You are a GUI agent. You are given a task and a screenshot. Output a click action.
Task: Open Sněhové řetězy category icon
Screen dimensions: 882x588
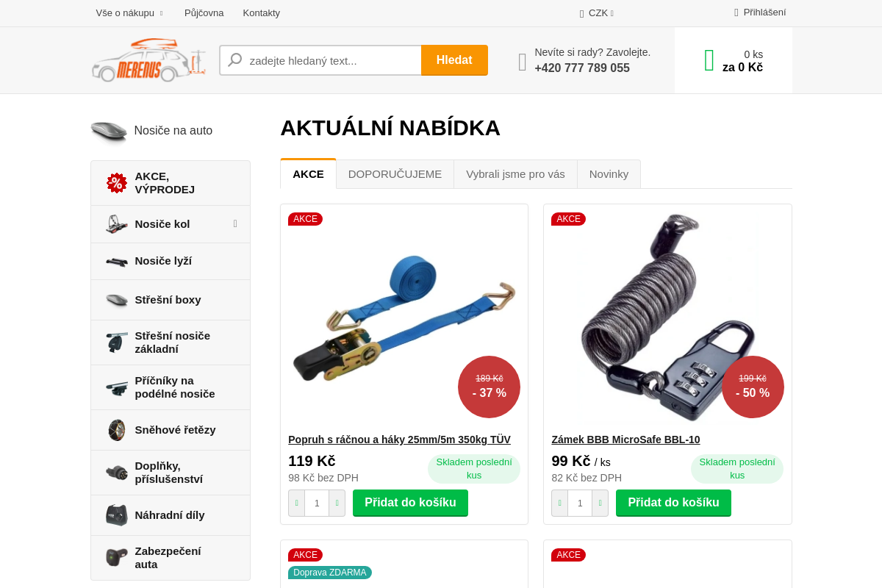pos(117,430)
